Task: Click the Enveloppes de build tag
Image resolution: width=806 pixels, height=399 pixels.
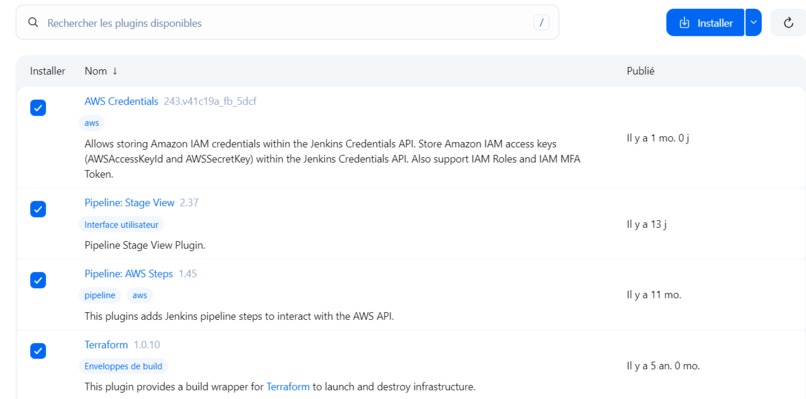Action: tap(123, 367)
